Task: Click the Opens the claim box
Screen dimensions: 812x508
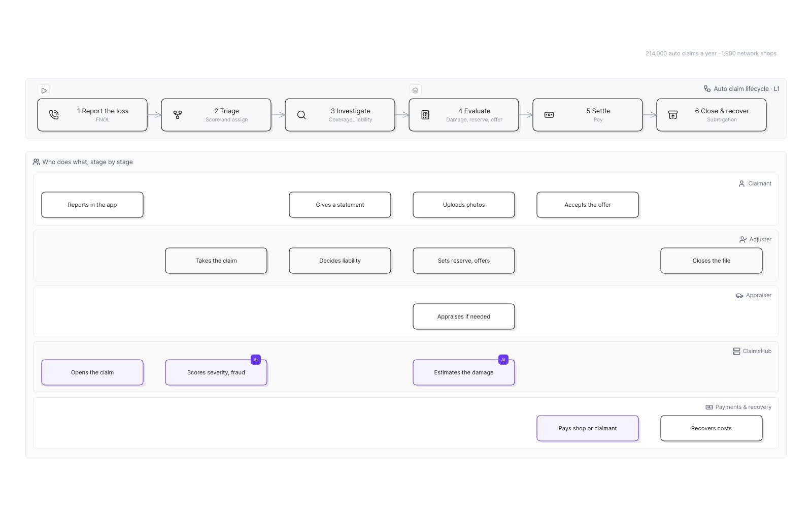Action: point(92,372)
